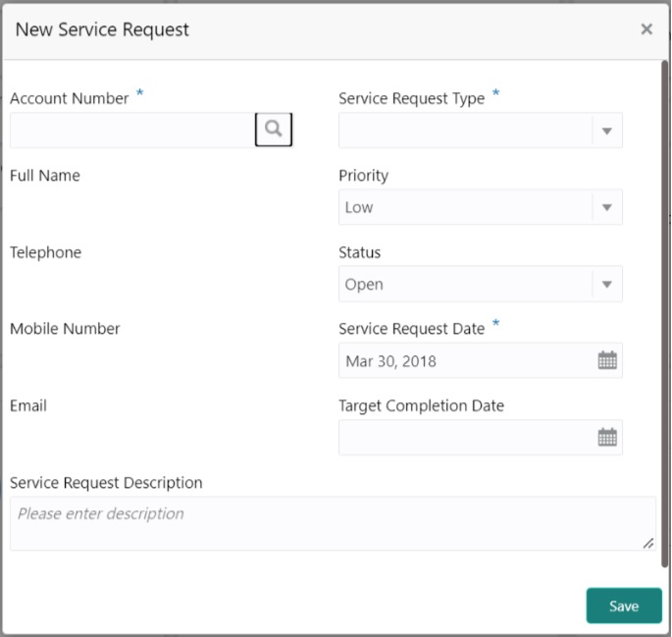Click the dialog's vertical scrollbar
The image size is (672, 637).
pos(665,313)
